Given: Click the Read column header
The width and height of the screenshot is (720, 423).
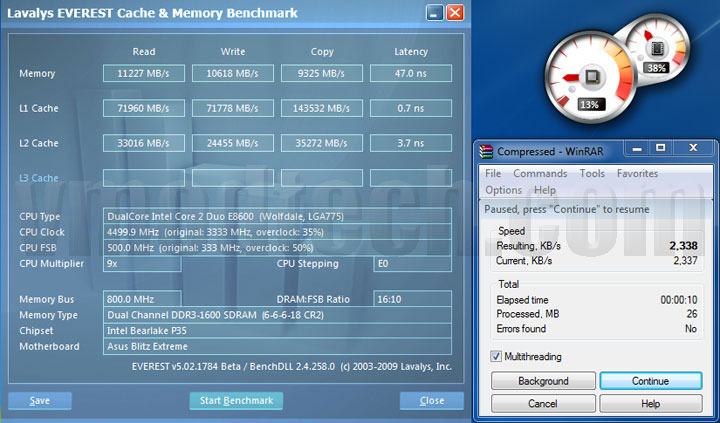Looking at the screenshot, I should point(144,52).
